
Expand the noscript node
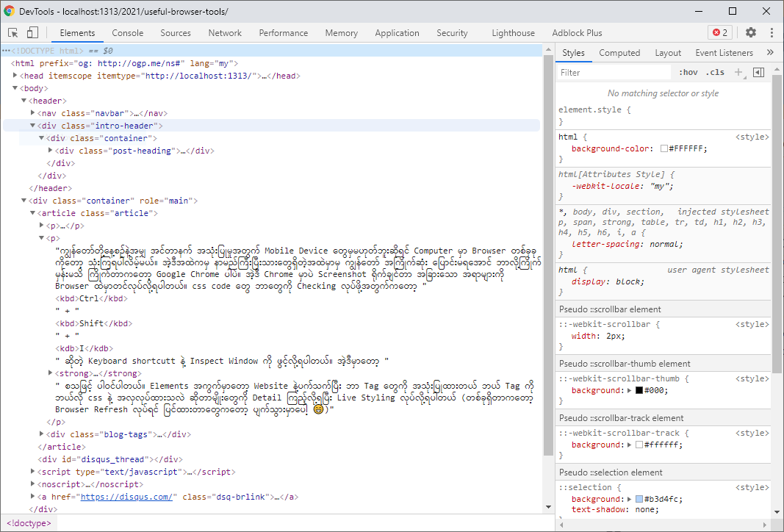32,484
